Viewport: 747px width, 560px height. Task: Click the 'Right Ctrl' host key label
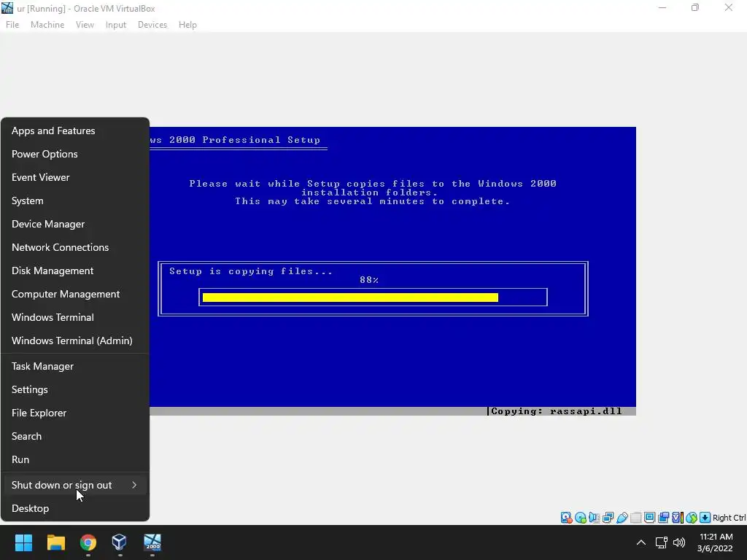pyautogui.click(x=729, y=518)
